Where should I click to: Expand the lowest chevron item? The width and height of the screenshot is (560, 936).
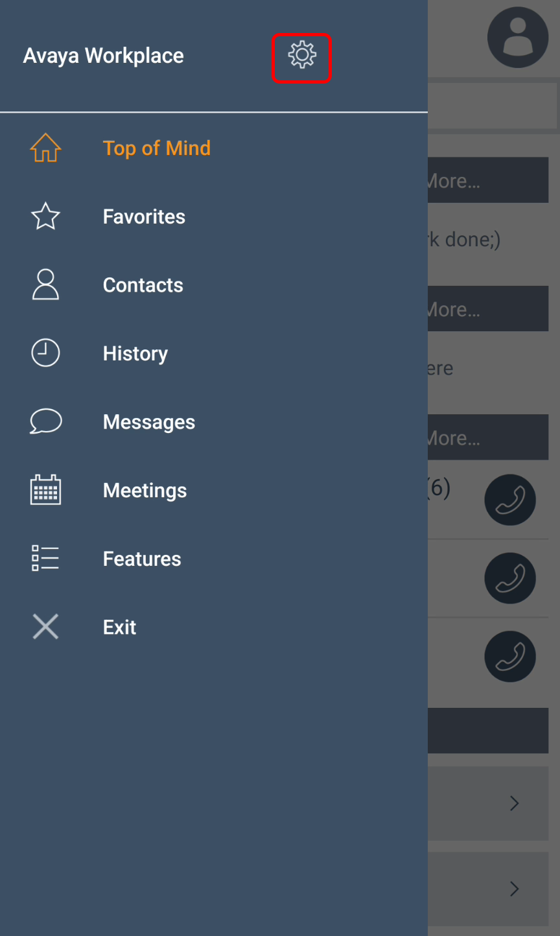[x=514, y=889]
